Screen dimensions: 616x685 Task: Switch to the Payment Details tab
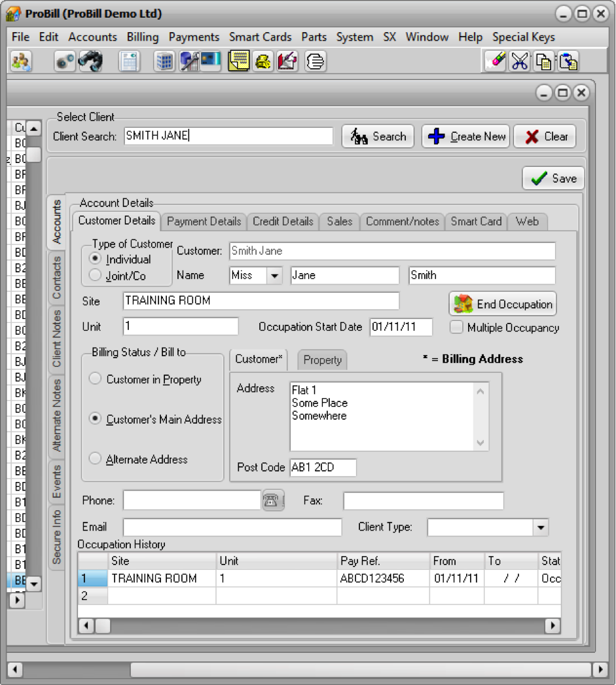pyautogui.click(x=204, y=221)
